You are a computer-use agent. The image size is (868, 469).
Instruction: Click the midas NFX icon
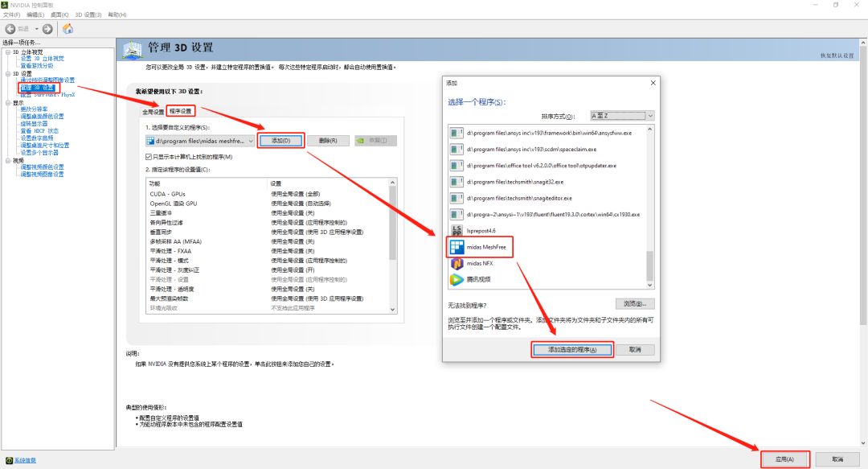[457, 263]
